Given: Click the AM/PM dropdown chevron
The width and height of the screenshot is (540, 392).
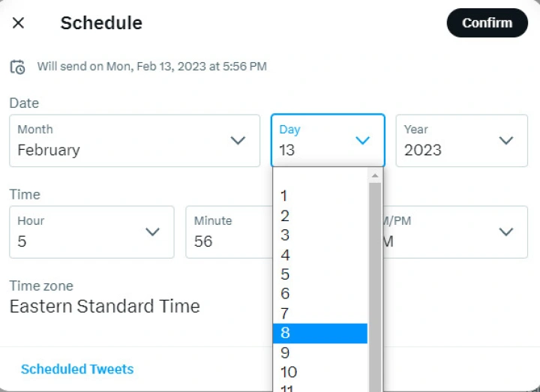Looking at the screenshot, I should tap(506, 232).
